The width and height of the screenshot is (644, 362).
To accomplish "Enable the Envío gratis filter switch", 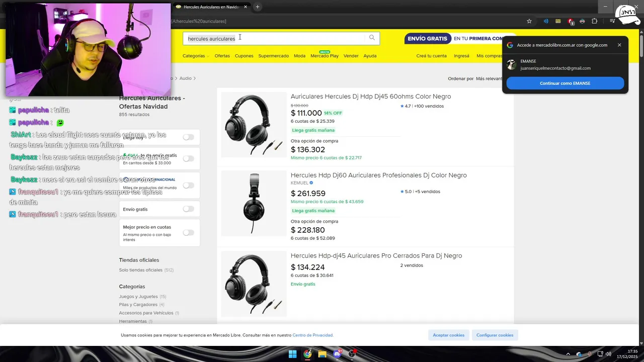I will tap(188, 209).
